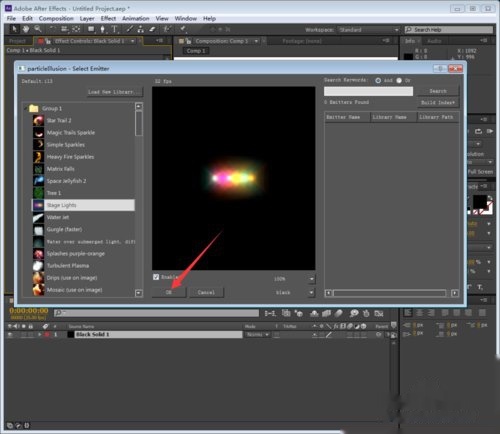Screen dimensions: 500x434
Task: Toggle the lock on Effect Controls panel
Action: 48,41
